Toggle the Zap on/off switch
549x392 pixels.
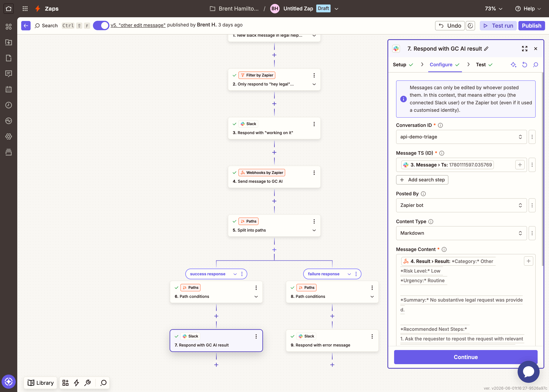coord(101,25)
